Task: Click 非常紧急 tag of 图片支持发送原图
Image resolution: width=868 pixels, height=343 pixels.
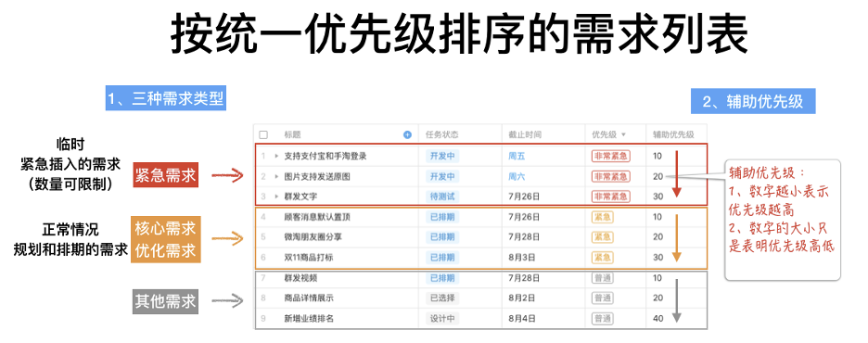Action: point(610,176)
